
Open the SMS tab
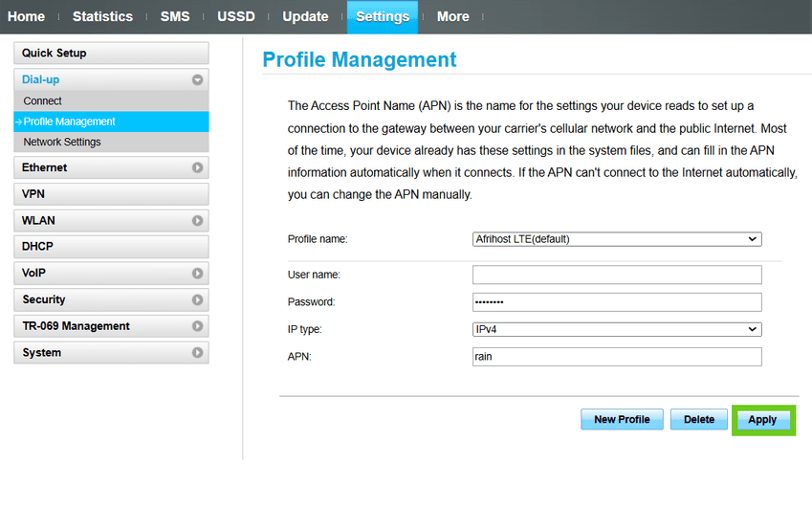175,16
